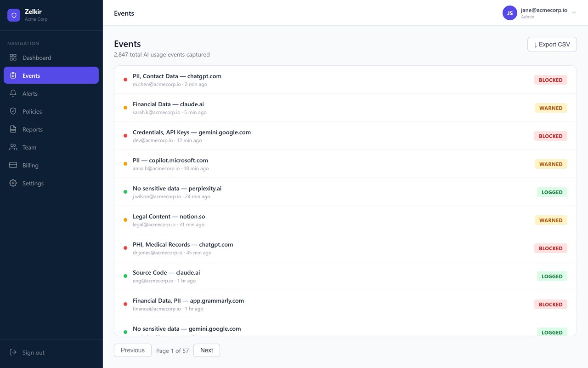Expand the account dropdown chevron
The height and width of the screenshot is (368, 588).
click(x=574, y=13)
